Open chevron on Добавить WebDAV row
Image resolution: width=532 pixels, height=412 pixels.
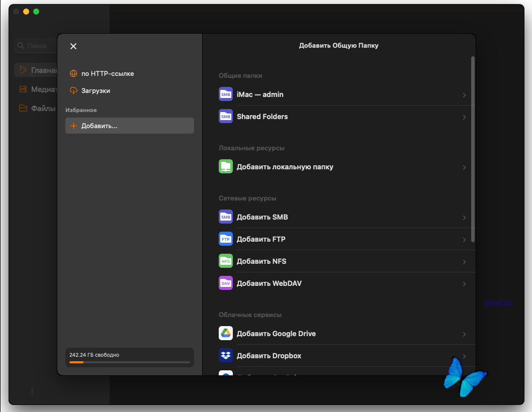pos(464,284)
